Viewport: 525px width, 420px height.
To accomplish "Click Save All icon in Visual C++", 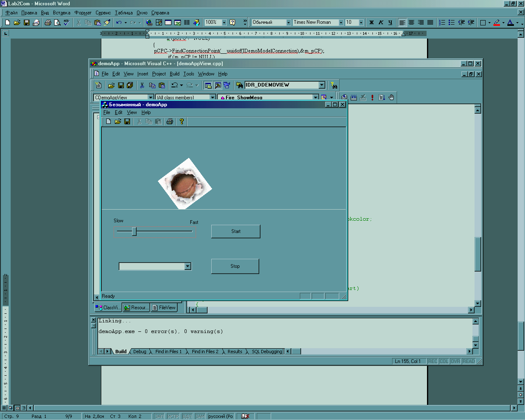I will pos(130,85).
